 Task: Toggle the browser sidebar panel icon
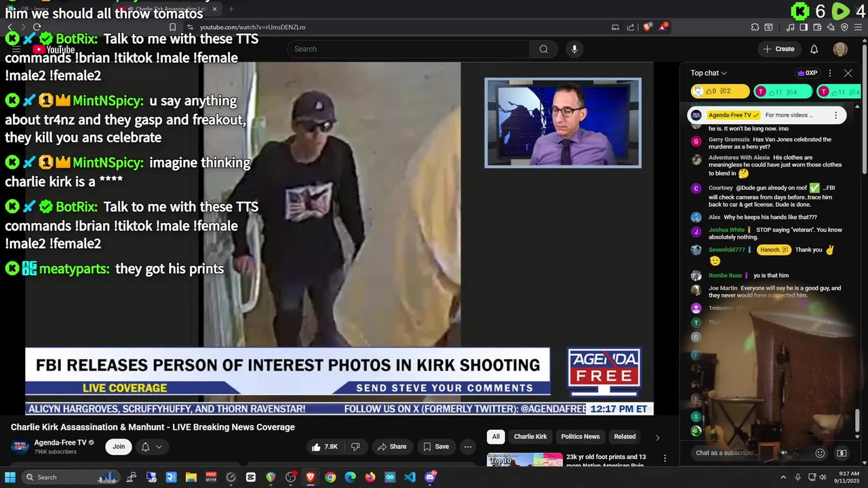coord(804,27)
